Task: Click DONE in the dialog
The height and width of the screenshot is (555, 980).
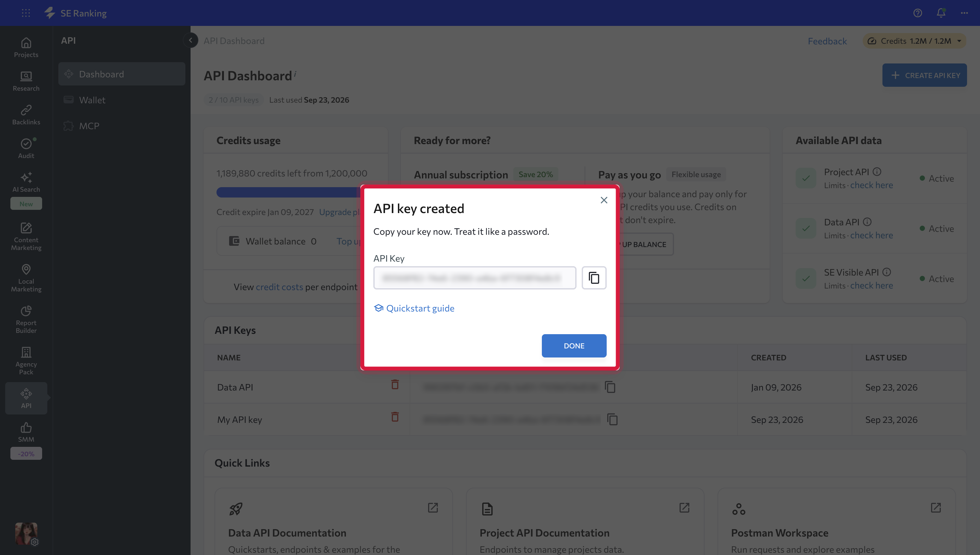Action: click(x=574, y=346)
